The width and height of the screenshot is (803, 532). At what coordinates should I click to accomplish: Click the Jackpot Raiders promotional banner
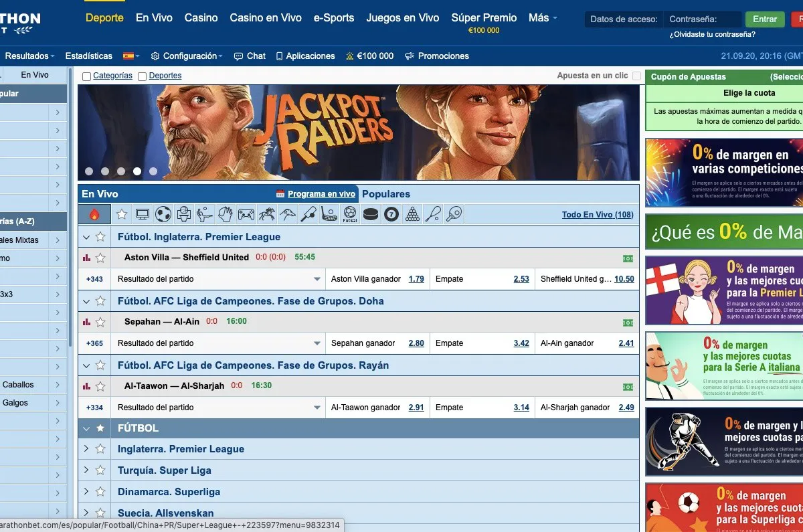(359, 132)
